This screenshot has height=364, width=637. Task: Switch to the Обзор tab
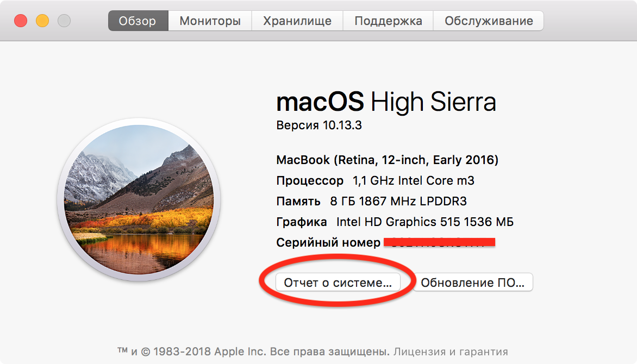tap(138, 21)
